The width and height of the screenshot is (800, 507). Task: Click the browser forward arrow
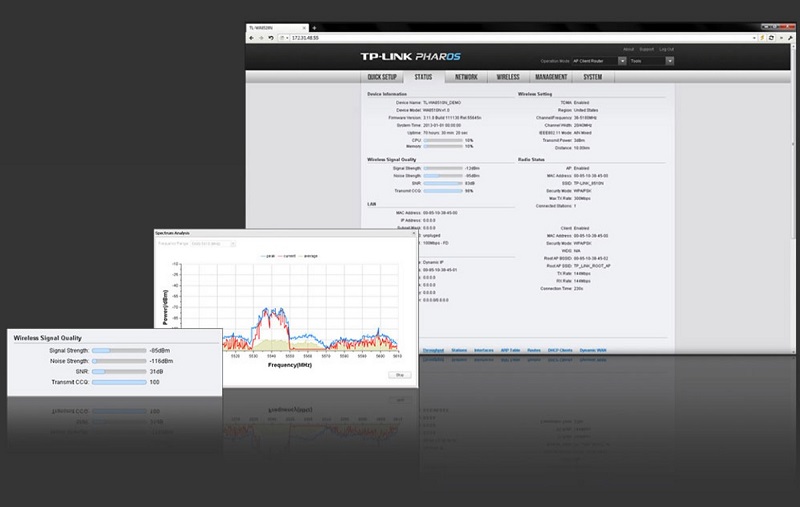261,38
